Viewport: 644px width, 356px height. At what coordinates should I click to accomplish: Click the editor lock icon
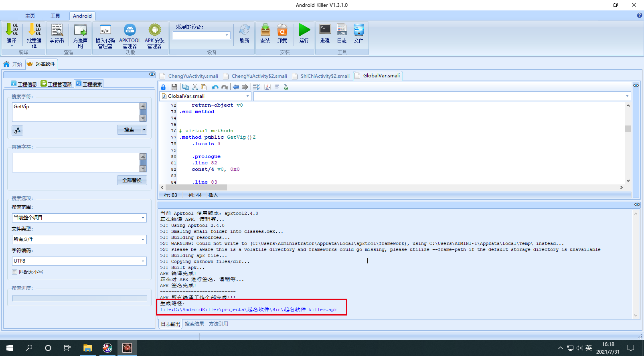[x=163, y=87]
